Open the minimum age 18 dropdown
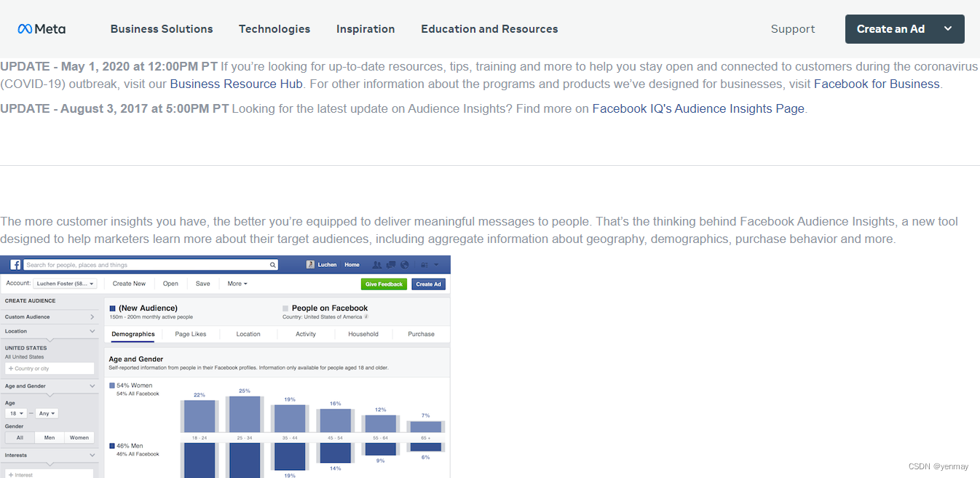Image resolution: width=980 pixels, height=478 pixels. point(16,413)
